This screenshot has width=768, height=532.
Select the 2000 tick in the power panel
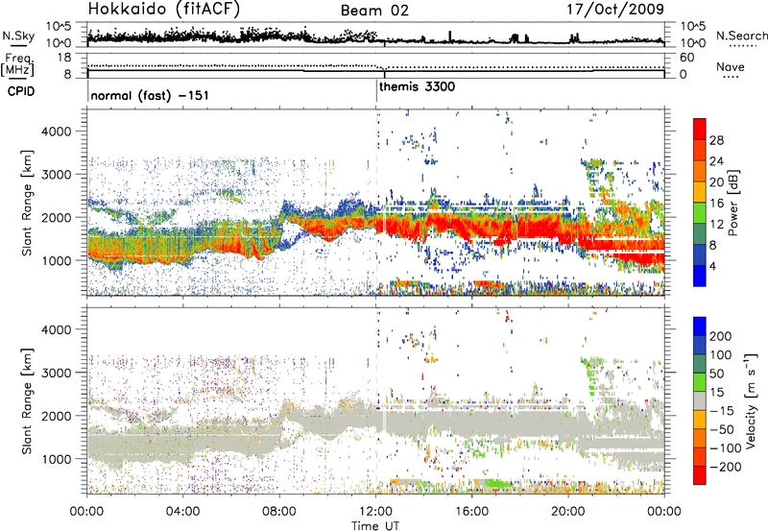56,217
